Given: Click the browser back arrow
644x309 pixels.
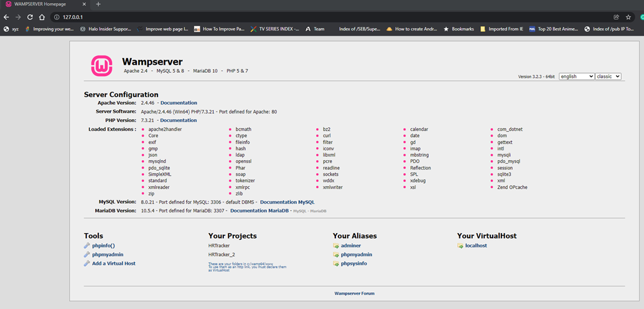Looking at the screenshot, I should (6, 17).
